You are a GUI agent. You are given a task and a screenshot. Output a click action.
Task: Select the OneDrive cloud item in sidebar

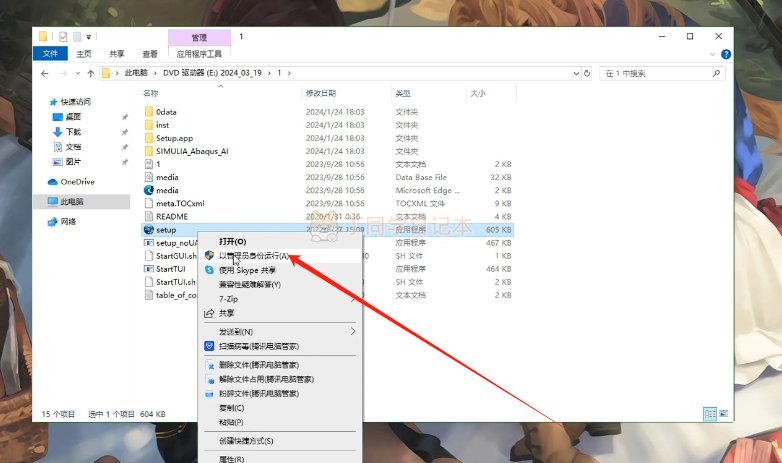pos(71,182)
